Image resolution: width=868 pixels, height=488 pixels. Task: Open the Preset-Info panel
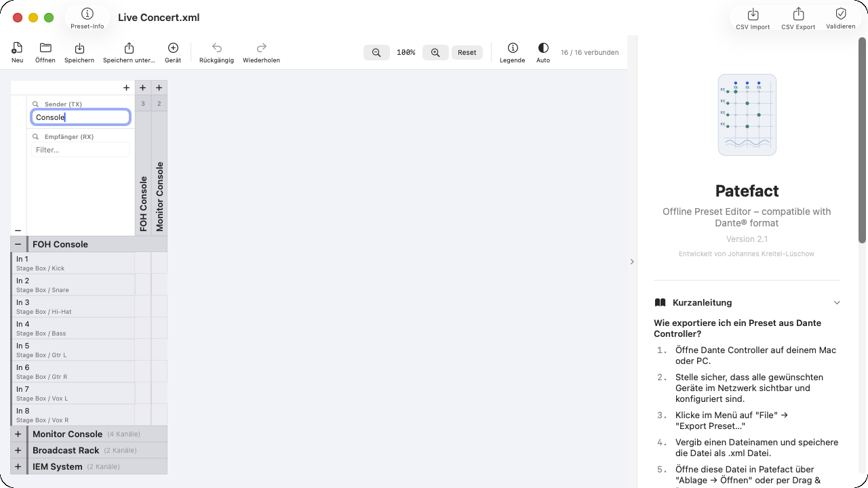[87, 18]
